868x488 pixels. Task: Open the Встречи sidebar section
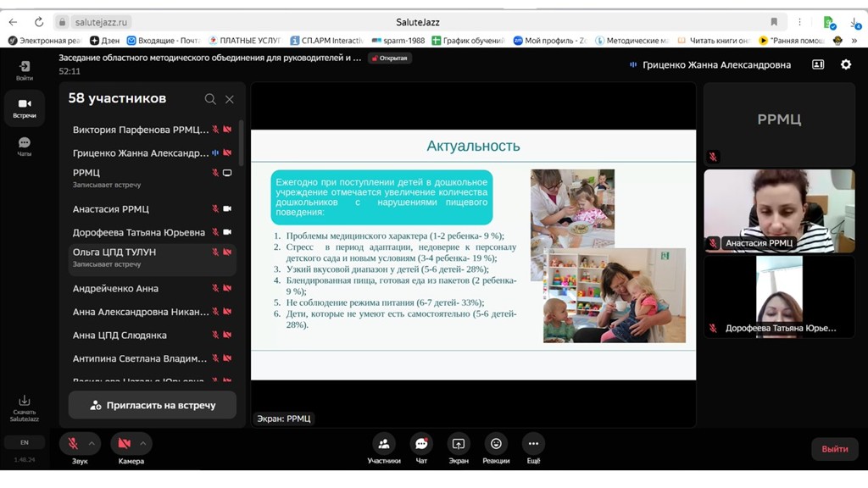point(25,108)
